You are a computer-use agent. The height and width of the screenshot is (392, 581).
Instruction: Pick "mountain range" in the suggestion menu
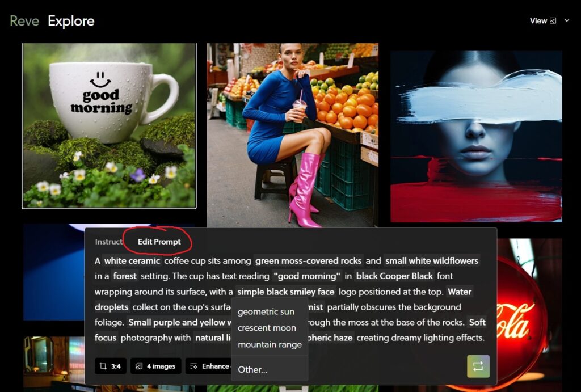point(270,344)
